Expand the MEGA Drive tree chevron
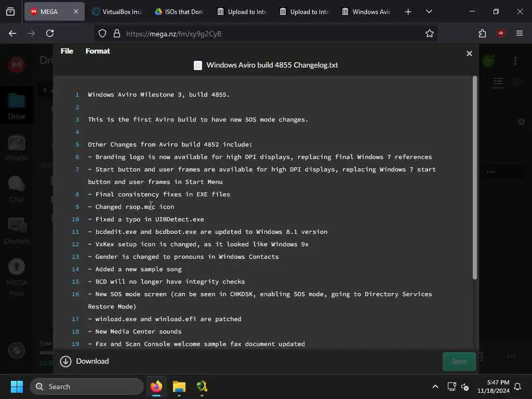This screenshot has width=532, height=399. click(45, 90)
